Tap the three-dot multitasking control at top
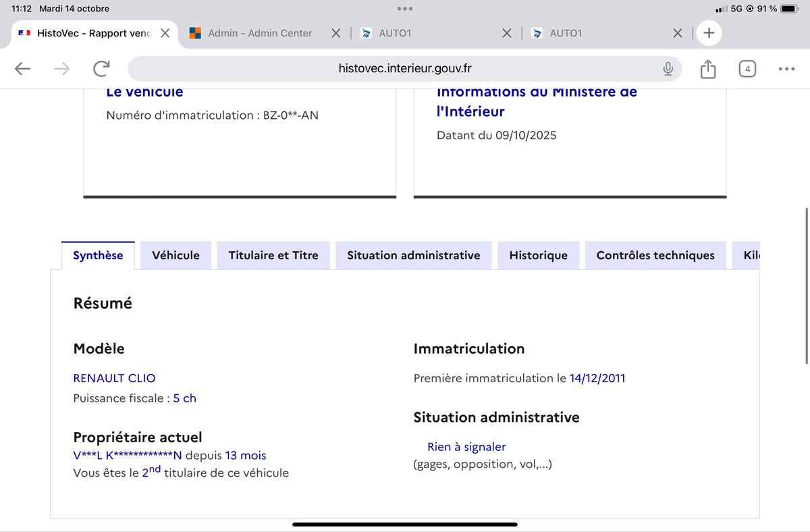 pos(405,9)
